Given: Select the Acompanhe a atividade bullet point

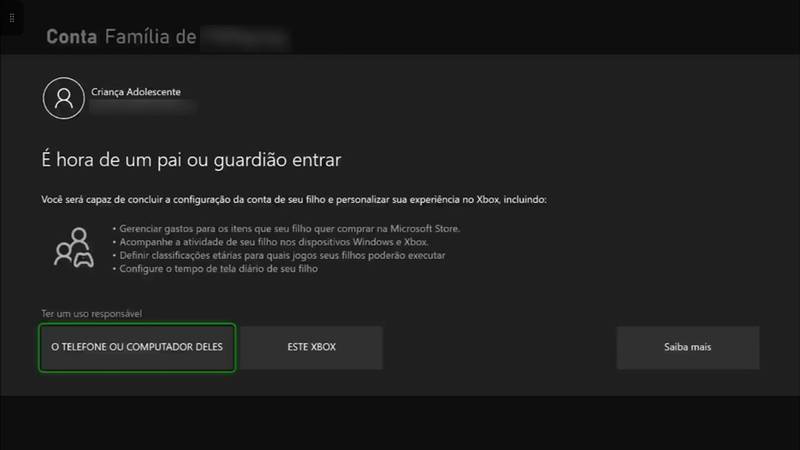Looking at the screenshot, I should (x=270, y=242).
